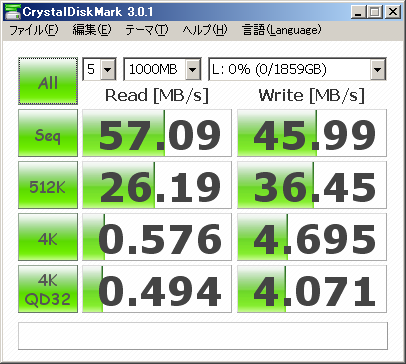Open the テーマ(T) menu
This screenshot has width=406, height=364.
(x=147, y=30)
